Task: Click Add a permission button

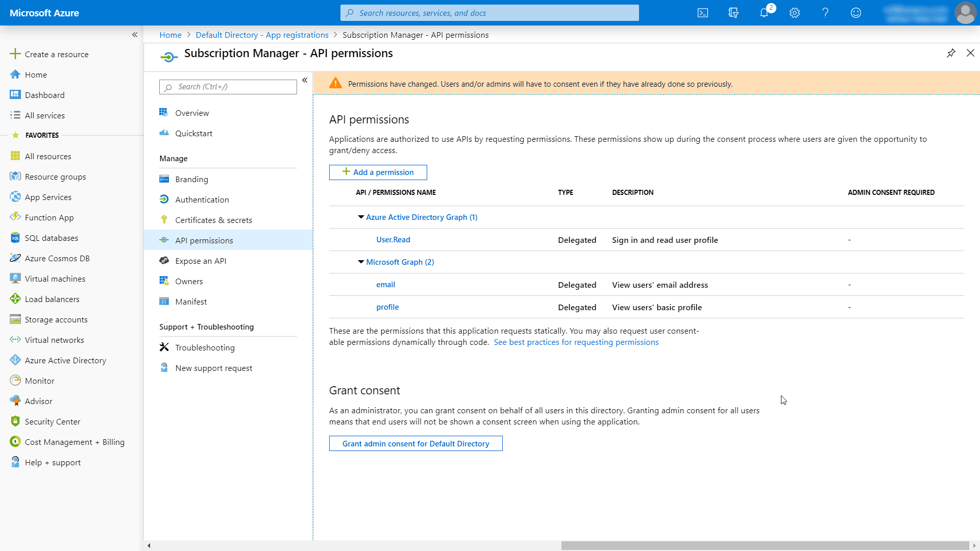Action: point(378,172)
